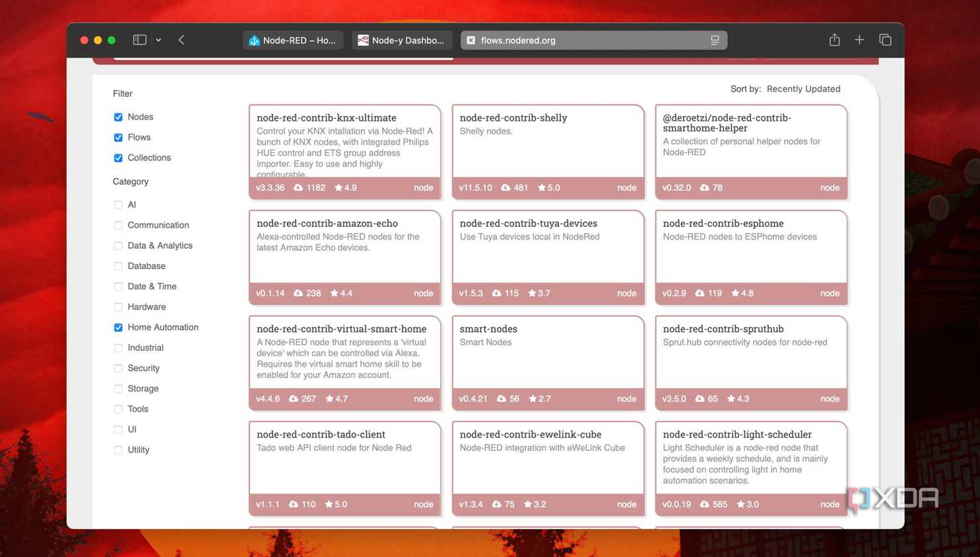Screen dimensions: 980x557
Task: Enable the Industrial category checkbox
Action: pyautogui.click(x=118, y=348)
